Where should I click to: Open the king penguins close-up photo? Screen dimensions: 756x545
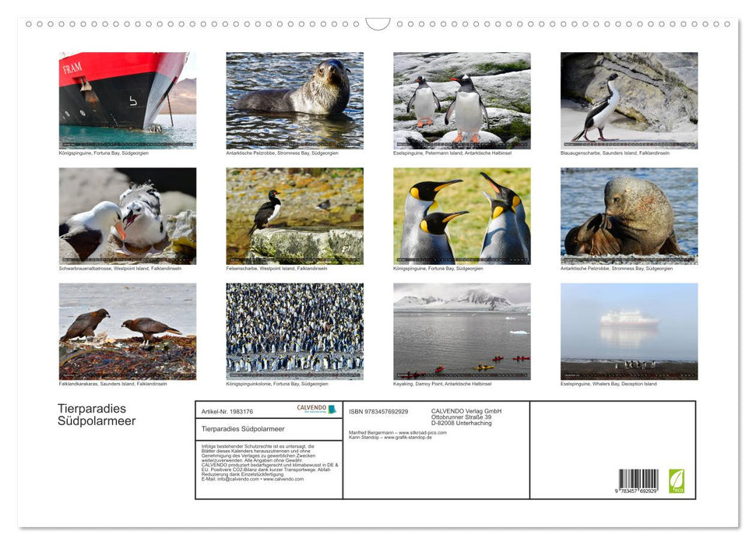pyautogui.click(x=462, y=216)
